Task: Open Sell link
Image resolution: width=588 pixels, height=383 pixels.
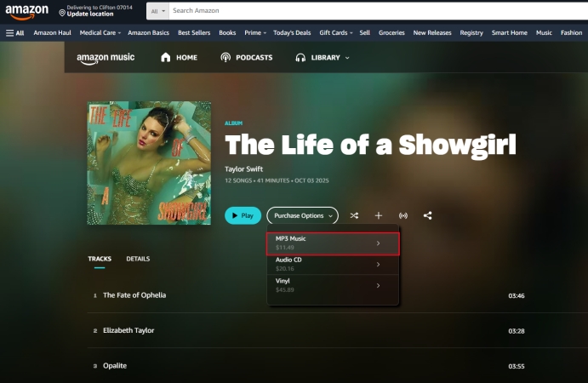Action: (x=364, y=33)
